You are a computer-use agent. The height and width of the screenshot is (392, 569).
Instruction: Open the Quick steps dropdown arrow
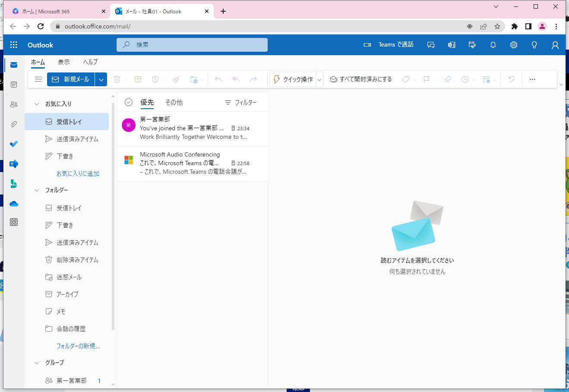[319, 80]
